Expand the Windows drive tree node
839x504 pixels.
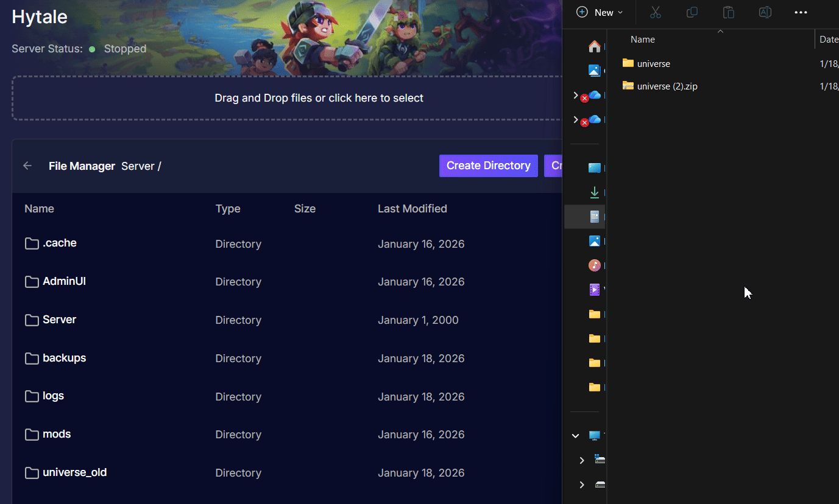(x=582, y=460)
